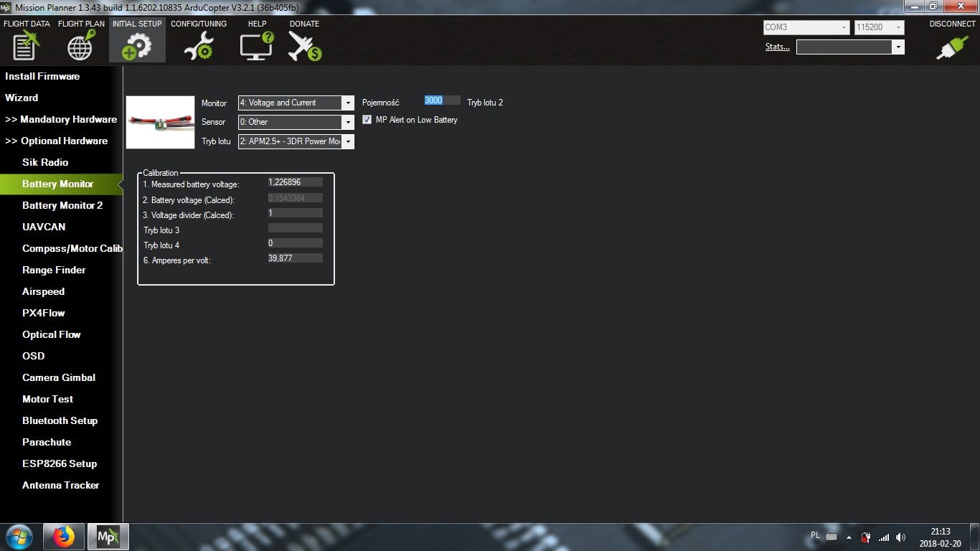Open Bluetooth Setup page
Screen dimensions: 980x551
(x=60, y=420)
